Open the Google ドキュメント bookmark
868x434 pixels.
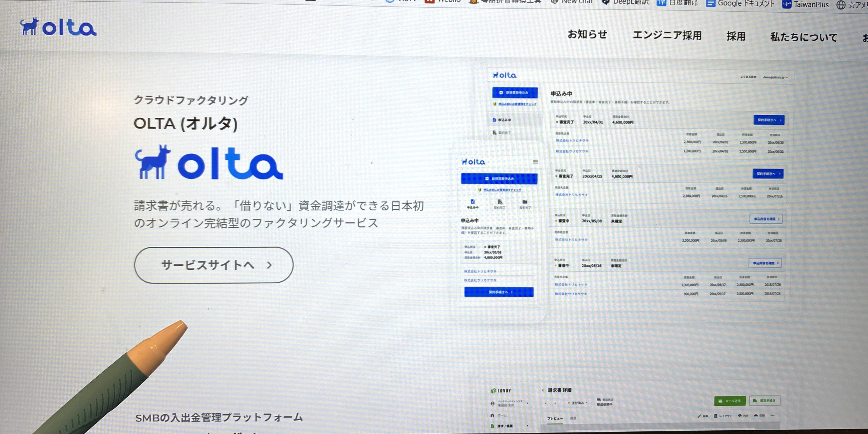point(740,3)
